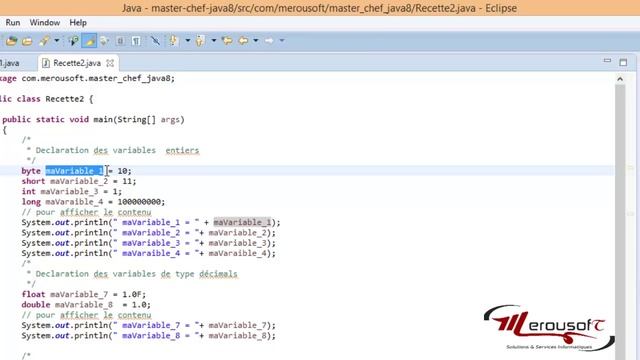Click the line "float maVariable_7 = 1.0F;"
The height and width of the screenshot is (360, 640).
coord(84,294)
